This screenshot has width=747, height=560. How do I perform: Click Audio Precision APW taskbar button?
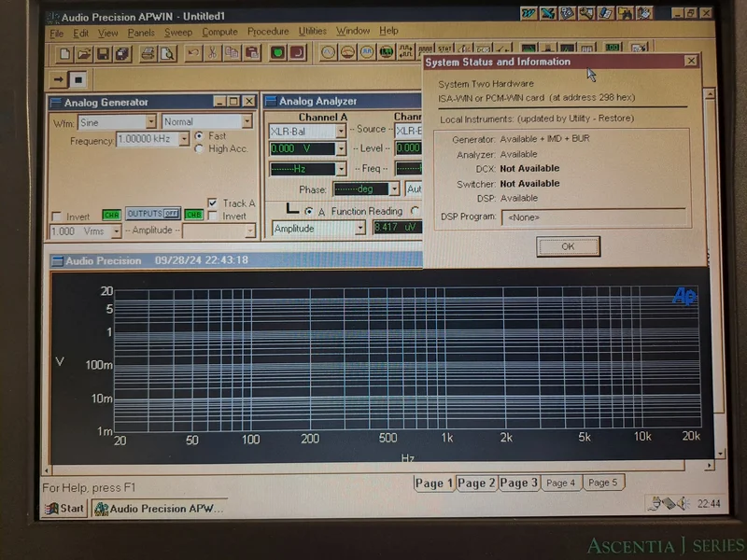pyautogui.click(x=159, y=509)
